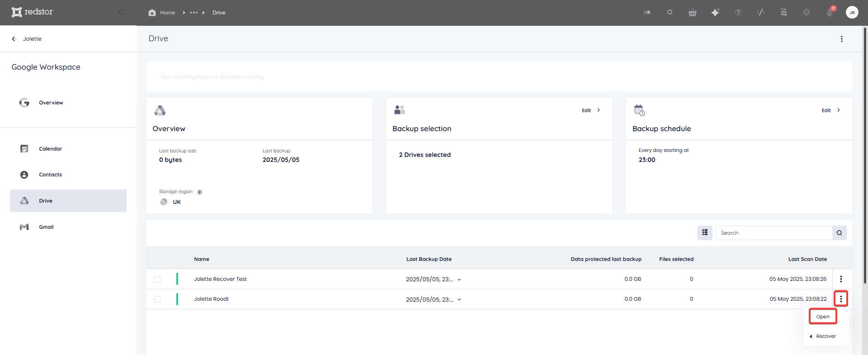The width and height of the screenshot is (868, 355).
Task: Open the sparkle AI assistant icon
Action: (715, 13)
